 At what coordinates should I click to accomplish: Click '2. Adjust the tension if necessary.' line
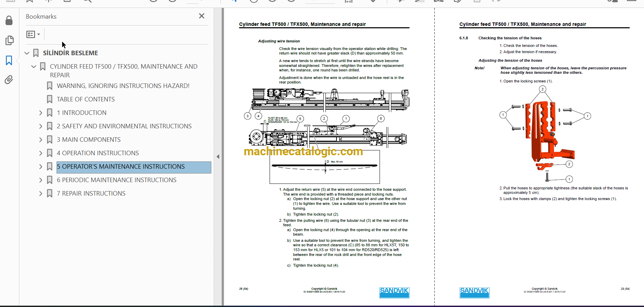click(528, 52)
